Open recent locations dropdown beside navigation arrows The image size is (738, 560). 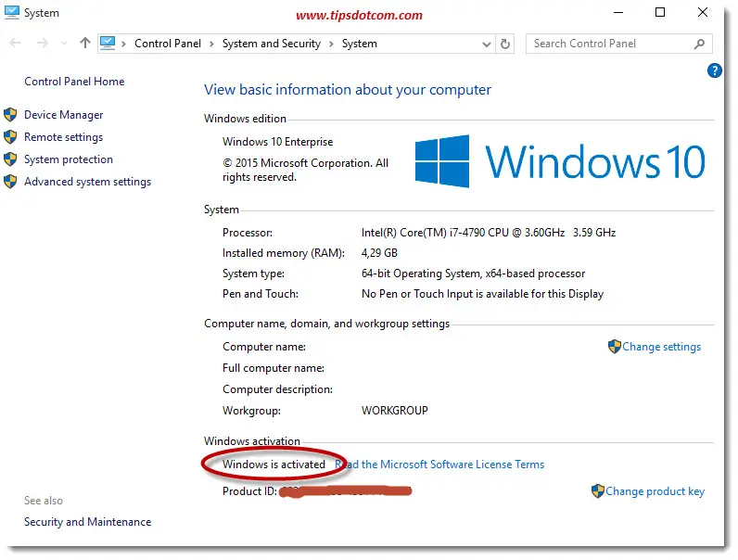pyautogui.click(x=64, y=44)
